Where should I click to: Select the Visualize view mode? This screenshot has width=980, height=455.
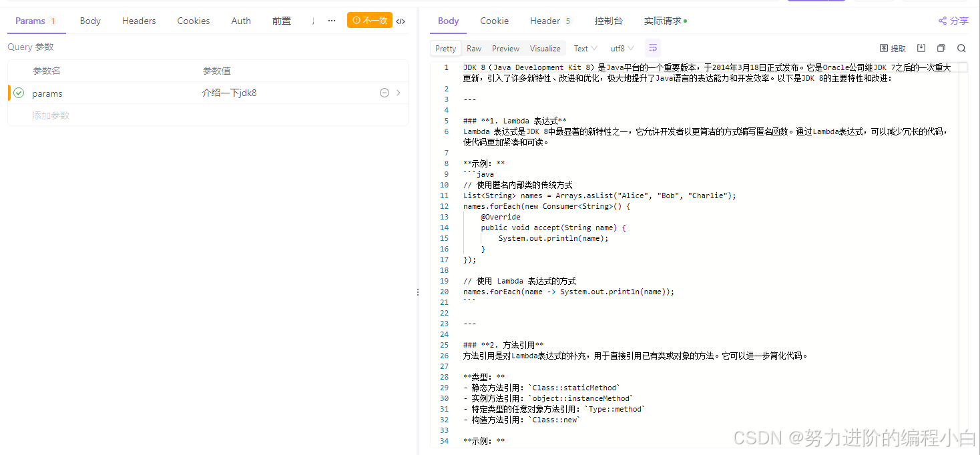[x=545, y=48]
